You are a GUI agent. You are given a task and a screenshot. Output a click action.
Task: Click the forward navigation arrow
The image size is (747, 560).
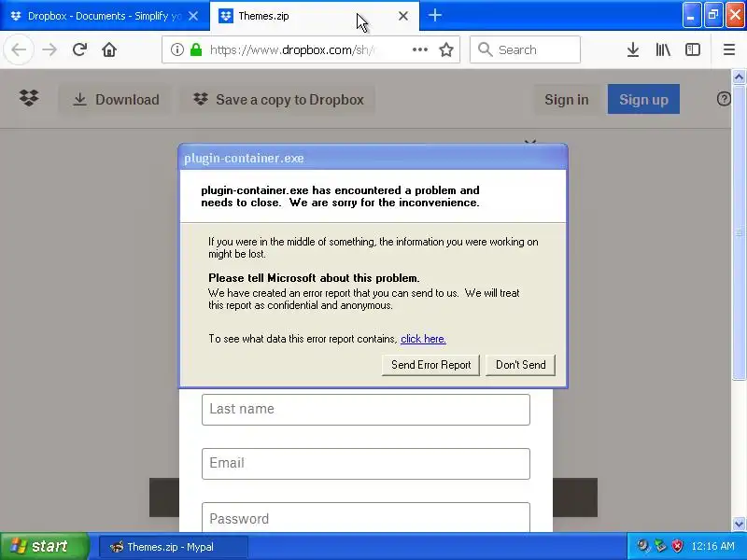pos(49,49)
